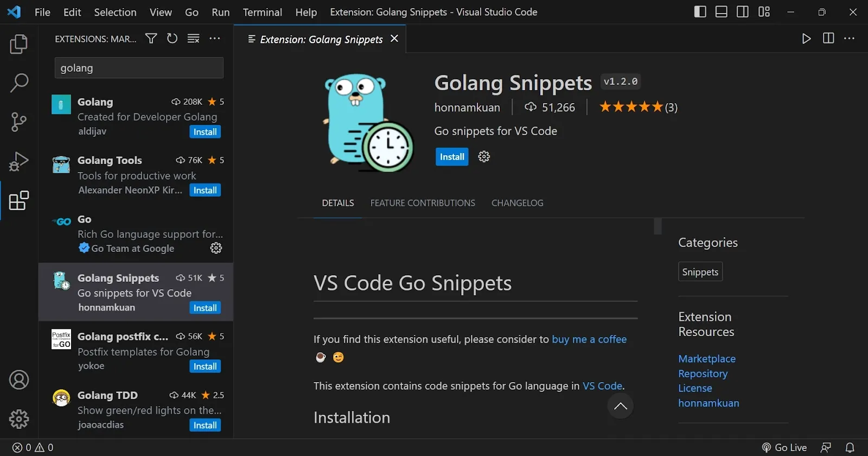Click the Snippets category tag

[x=700, y=272]
